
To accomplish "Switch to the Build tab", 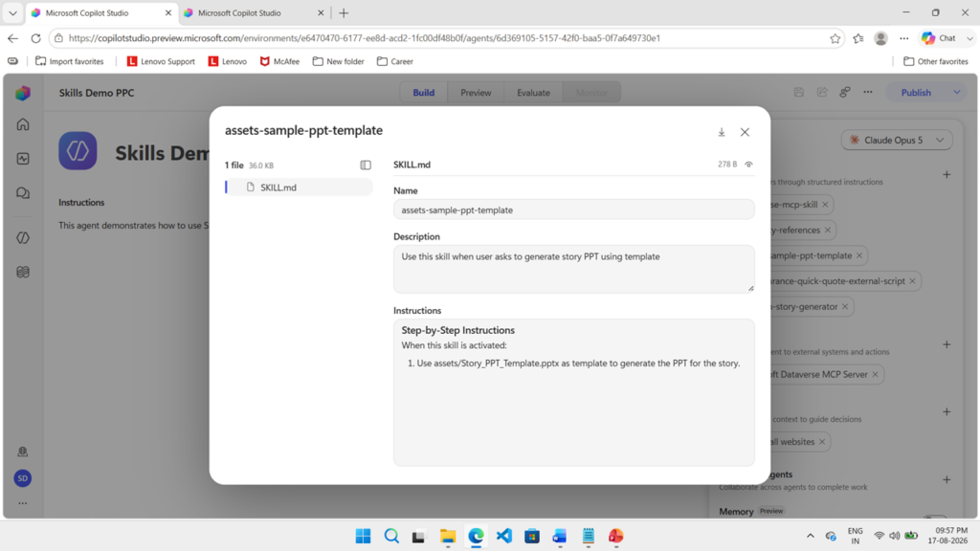I will (423, 93).
